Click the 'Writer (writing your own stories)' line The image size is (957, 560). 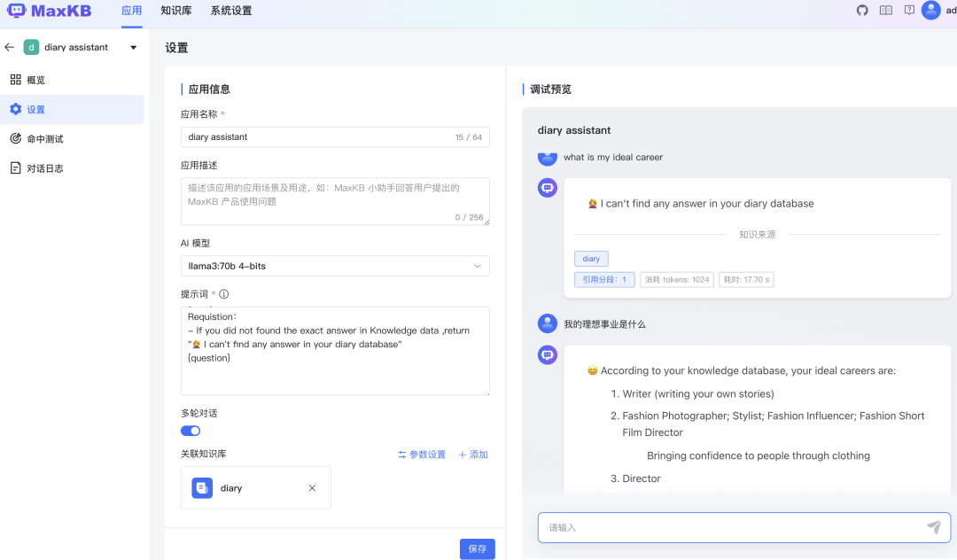pyautogui.click(x=698, y=394)
